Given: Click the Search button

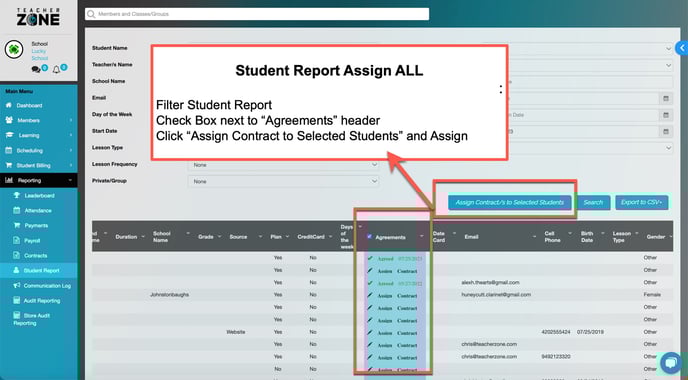Looking at the screenshot, I should [593, 202].
